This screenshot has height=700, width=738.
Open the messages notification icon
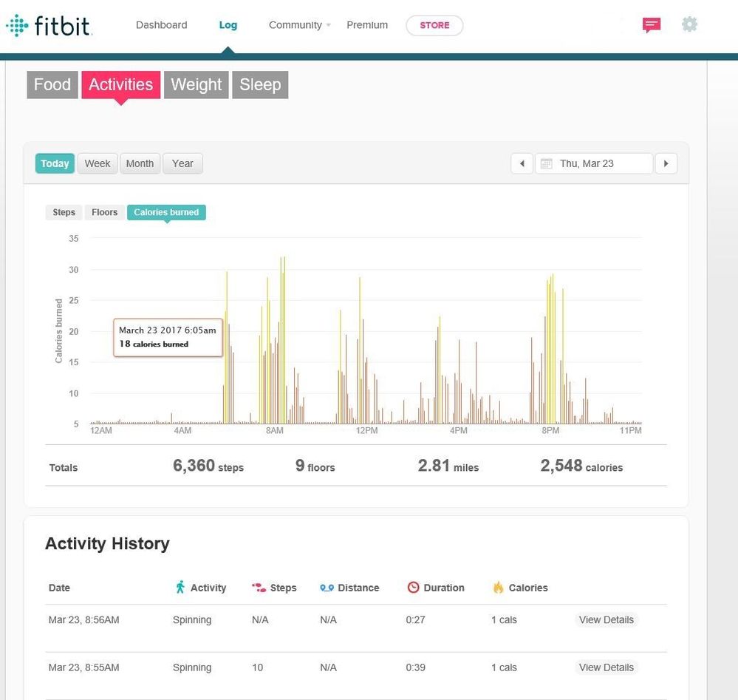coord(651,25)
